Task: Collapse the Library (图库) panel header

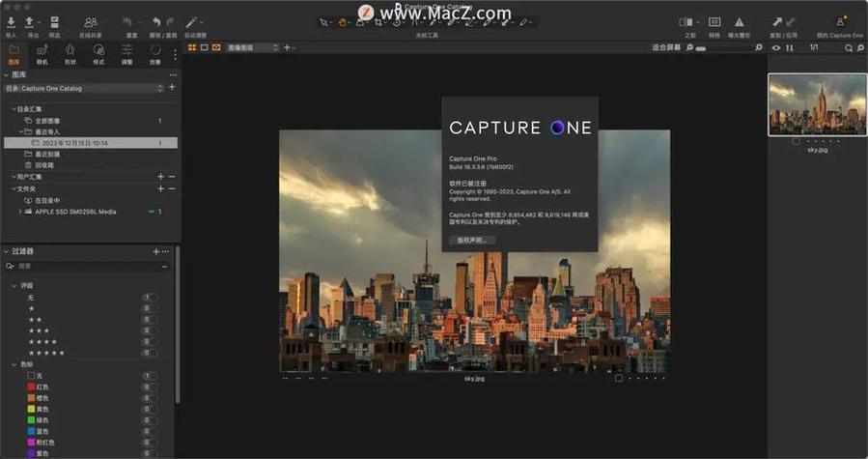Action: coord(7,74)
